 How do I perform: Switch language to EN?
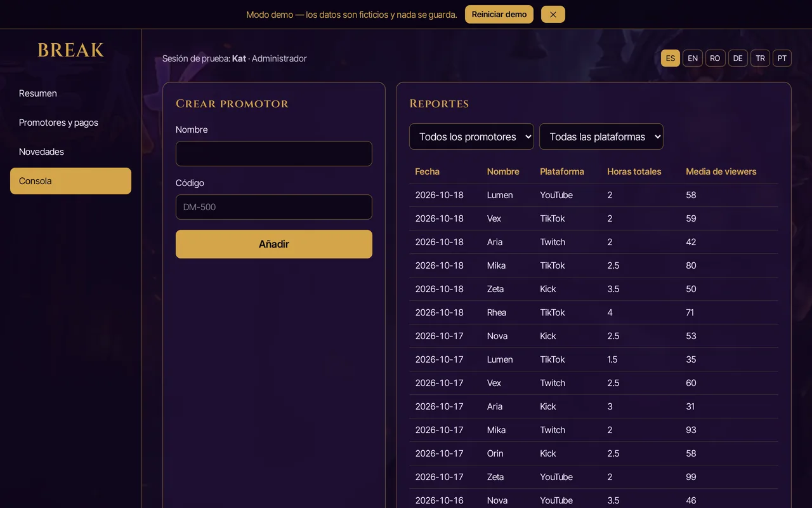point(693,58)
